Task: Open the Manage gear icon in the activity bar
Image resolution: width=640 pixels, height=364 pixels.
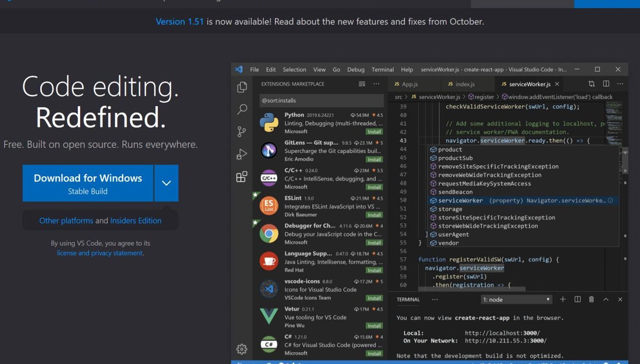Action: pos(242,349)
